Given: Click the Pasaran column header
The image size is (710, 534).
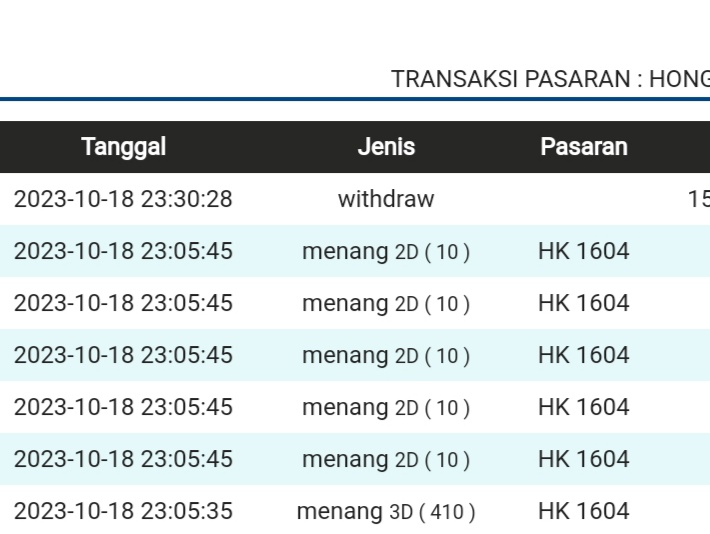Looking at the screenshot, I should pyautogui.click(x=583, y=147).
